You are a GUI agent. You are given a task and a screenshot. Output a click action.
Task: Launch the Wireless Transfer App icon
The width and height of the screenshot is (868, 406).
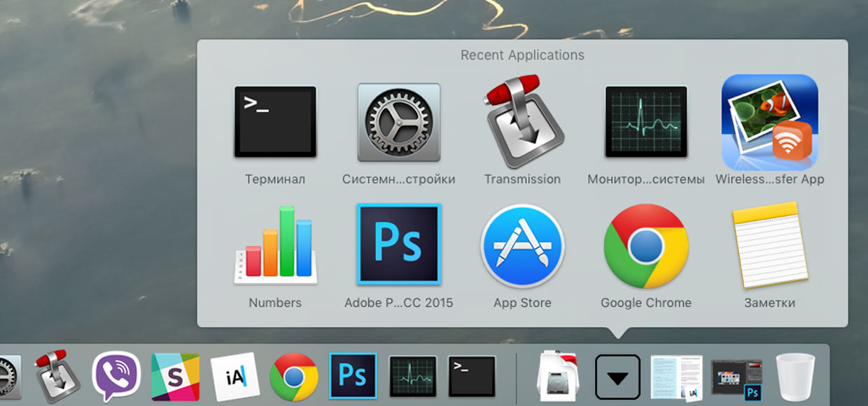(x=770, y=122)
